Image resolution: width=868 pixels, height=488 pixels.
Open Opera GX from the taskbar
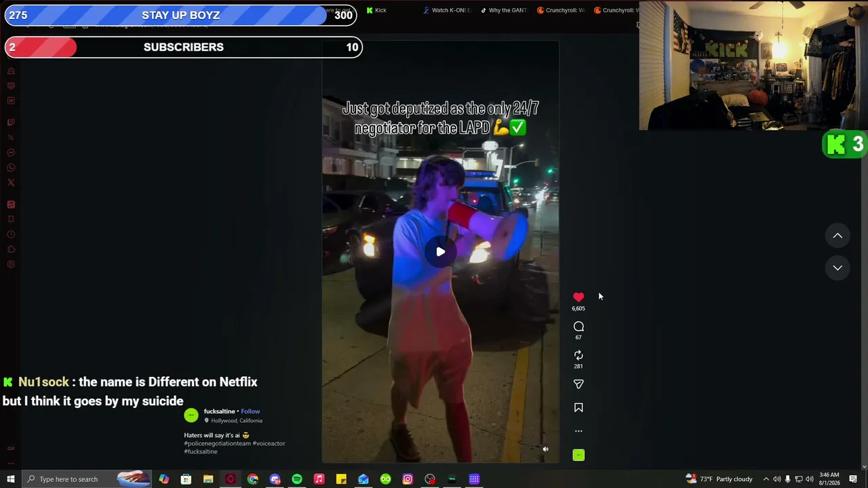[x=231, y=479]
